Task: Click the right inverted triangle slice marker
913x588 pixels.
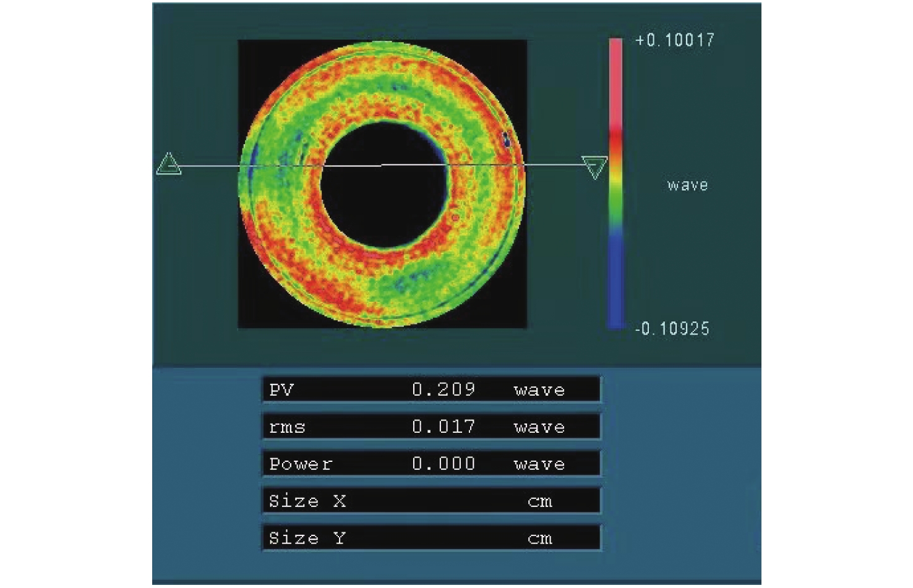Action: [594, 166]
